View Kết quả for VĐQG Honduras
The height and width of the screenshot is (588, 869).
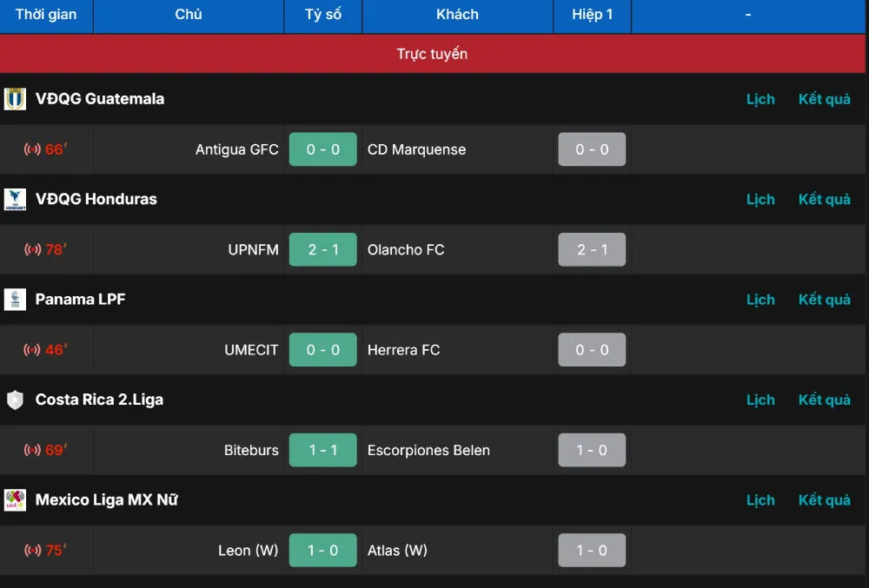[x=824, y=200]
